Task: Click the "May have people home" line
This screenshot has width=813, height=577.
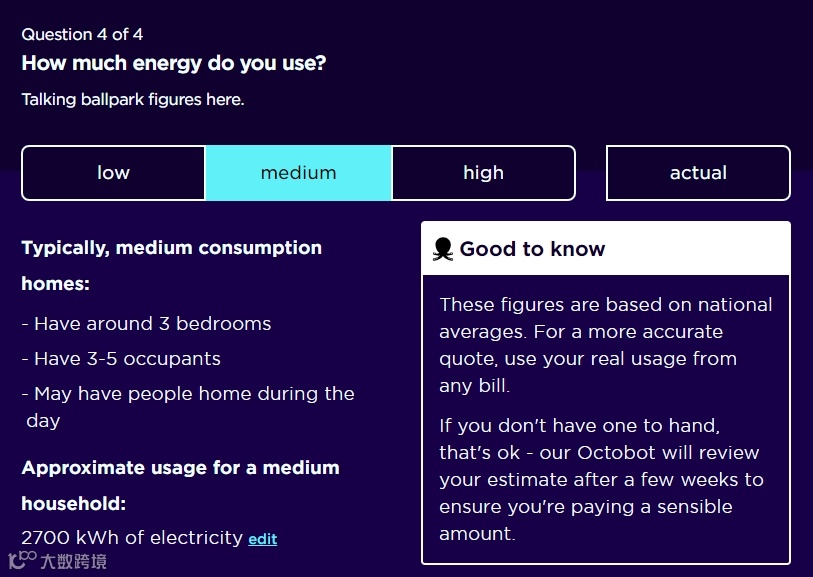Action: tap(188, 394)
